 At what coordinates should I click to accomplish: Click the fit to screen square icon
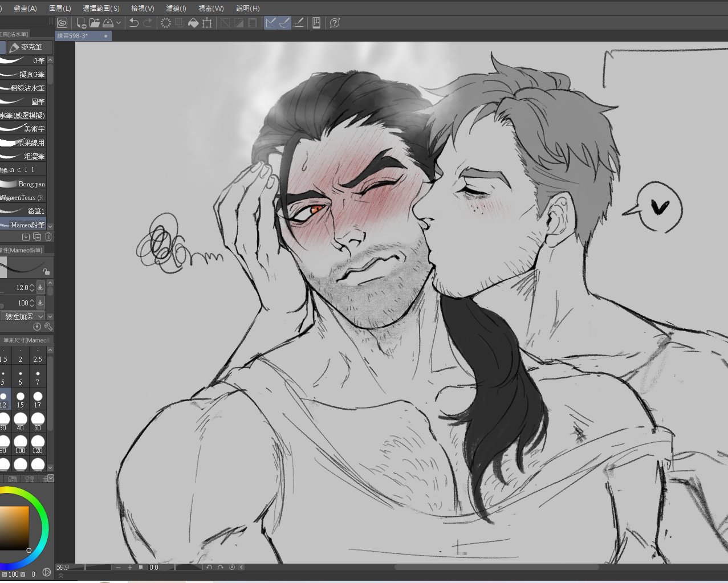[141, 568]
